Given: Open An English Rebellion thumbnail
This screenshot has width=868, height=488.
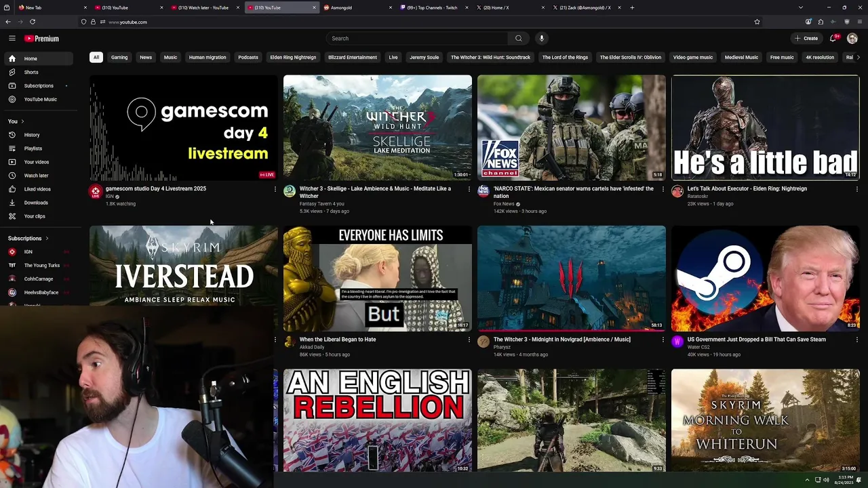Looking at the screenshot, I should pyautogui.click(x=378, y=420).
